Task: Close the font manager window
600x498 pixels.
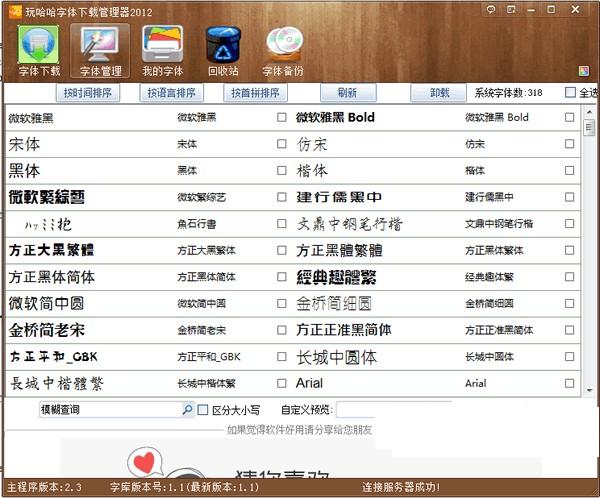Action: [575, 9]
